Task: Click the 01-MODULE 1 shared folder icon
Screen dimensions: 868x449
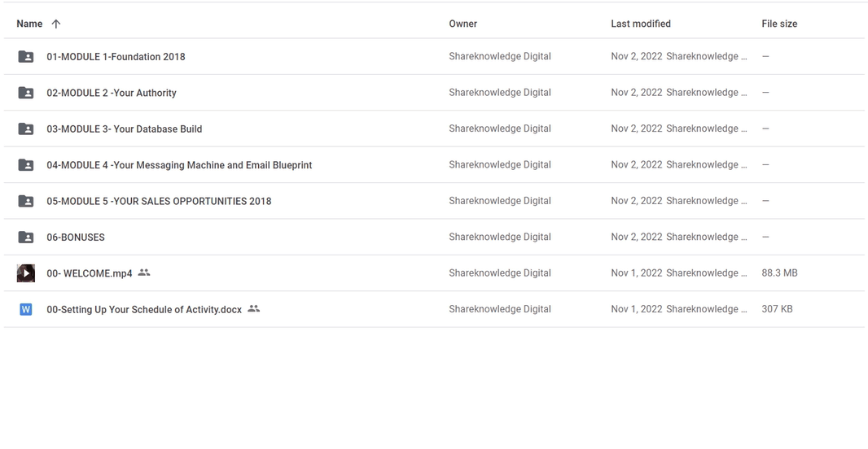Action: pyautogui.click(x=26, y=57)
